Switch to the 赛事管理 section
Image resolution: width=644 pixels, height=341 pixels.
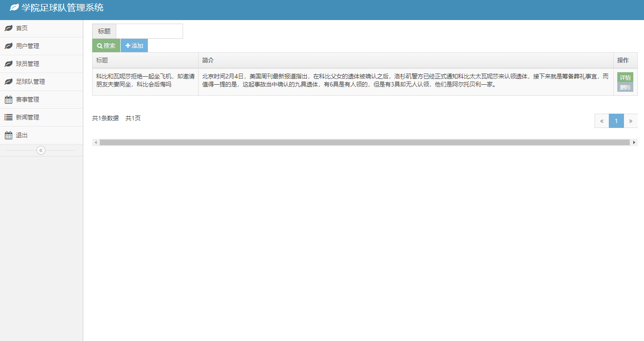coord(28,99)
